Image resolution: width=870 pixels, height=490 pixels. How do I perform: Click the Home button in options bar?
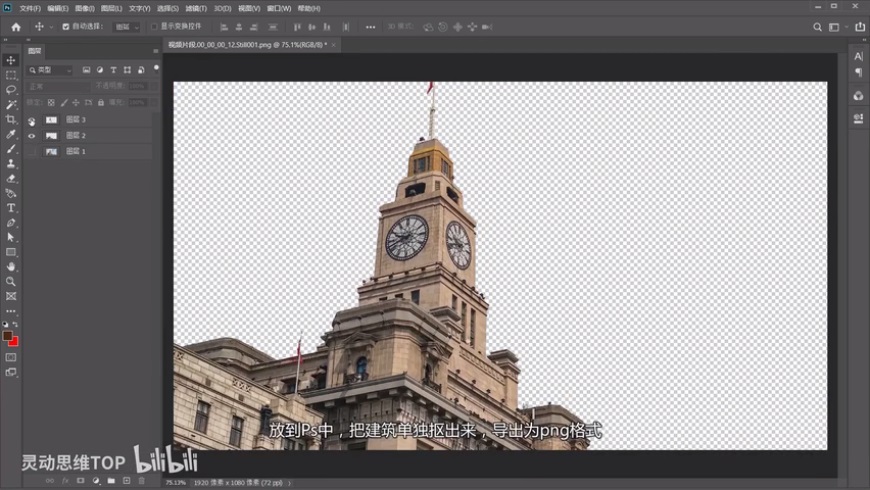pyautogui.click(x=15, y=27)
